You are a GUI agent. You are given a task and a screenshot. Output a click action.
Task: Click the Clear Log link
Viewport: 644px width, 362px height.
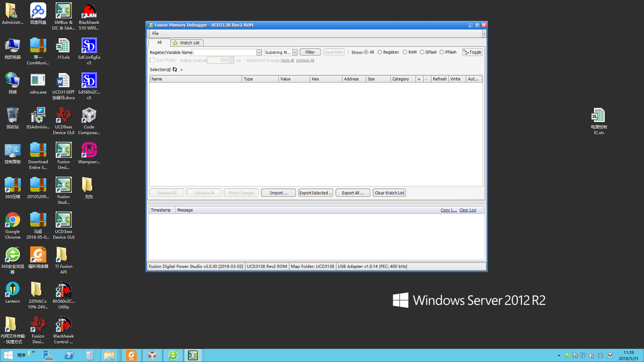click(x=468, y=210)
